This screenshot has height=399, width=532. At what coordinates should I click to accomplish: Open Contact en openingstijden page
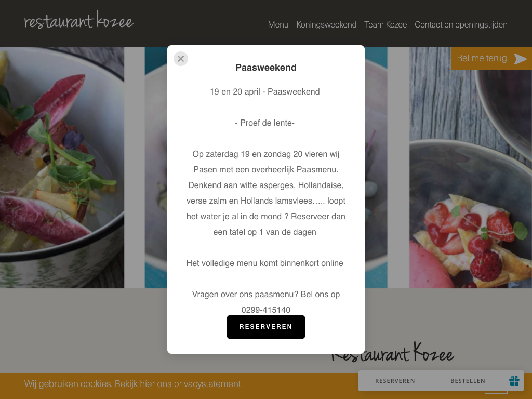click(x=461, y=25)
